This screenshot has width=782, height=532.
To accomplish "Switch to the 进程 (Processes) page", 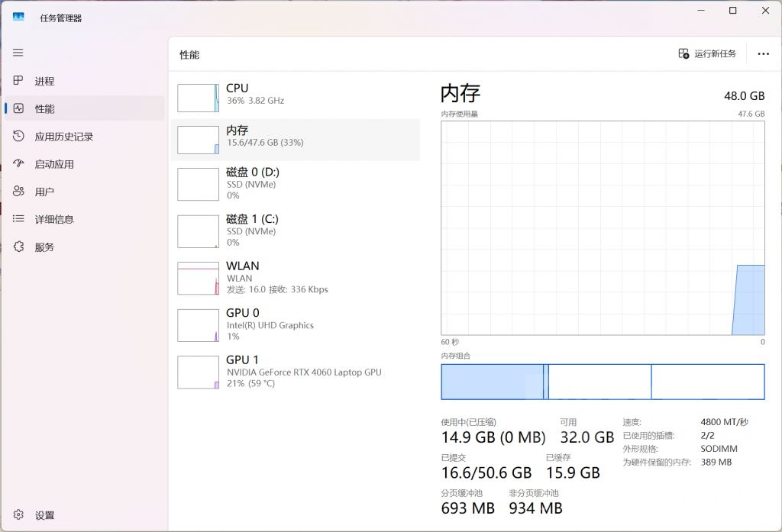I will (x=46, y=81).
